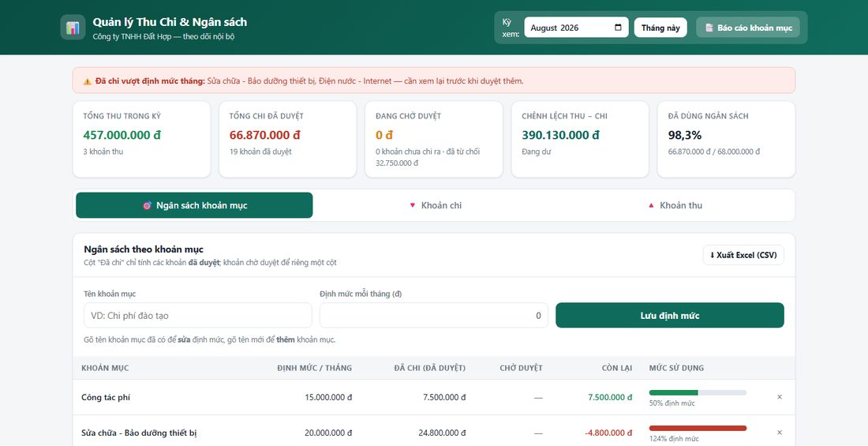868x446 pixels.
Task: Click the 98,3% budget used value
Action: click(685, 135)
